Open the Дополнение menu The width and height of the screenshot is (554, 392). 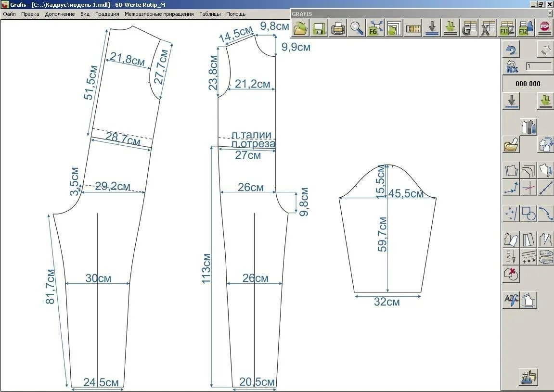point(60,14)
